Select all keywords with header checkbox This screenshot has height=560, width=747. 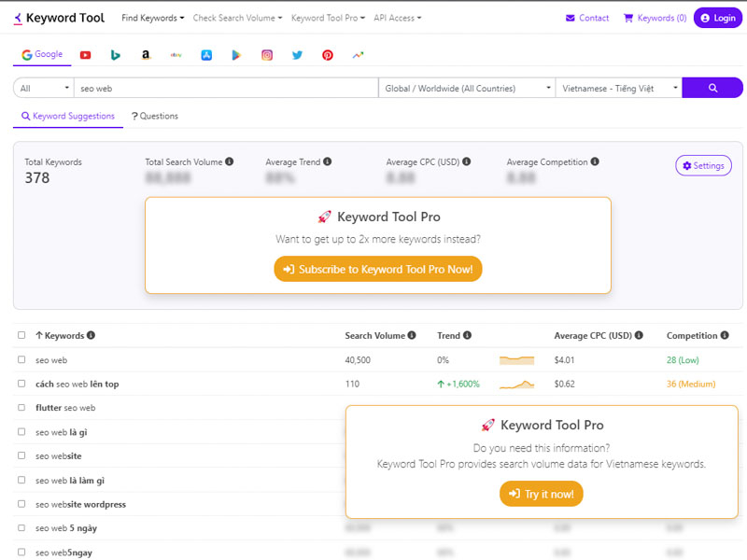click(21, 335)
